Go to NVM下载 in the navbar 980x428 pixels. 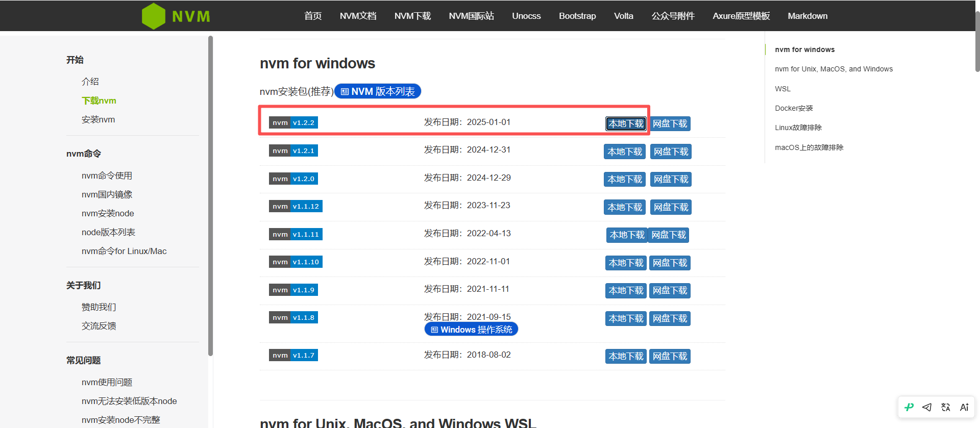(413, 16)
